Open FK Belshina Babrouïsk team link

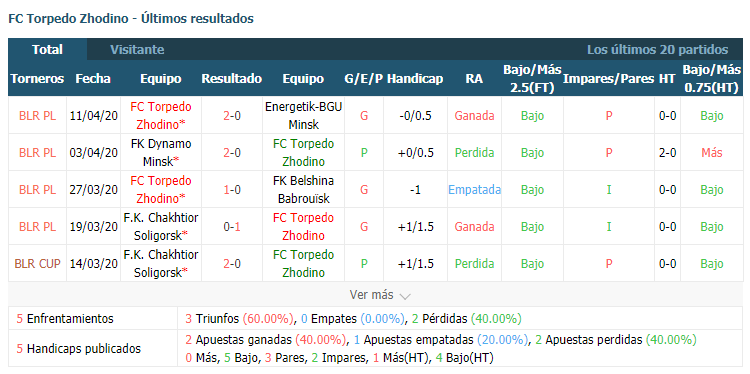(x=304, y=189)
